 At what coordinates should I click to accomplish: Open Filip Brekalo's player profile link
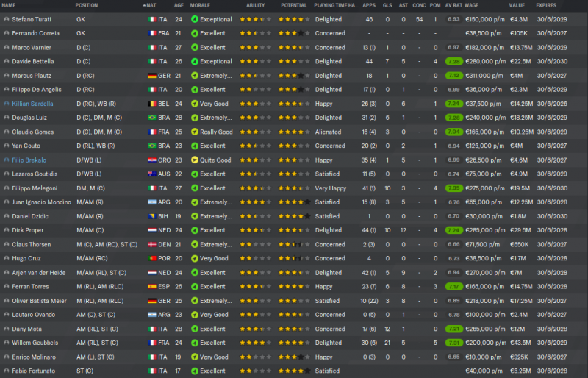pos(28,160)
